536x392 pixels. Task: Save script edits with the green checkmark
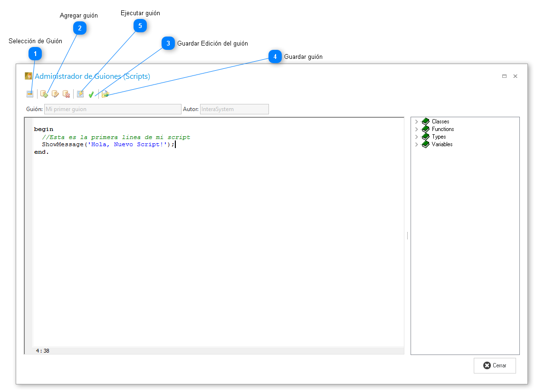(91, 94)
